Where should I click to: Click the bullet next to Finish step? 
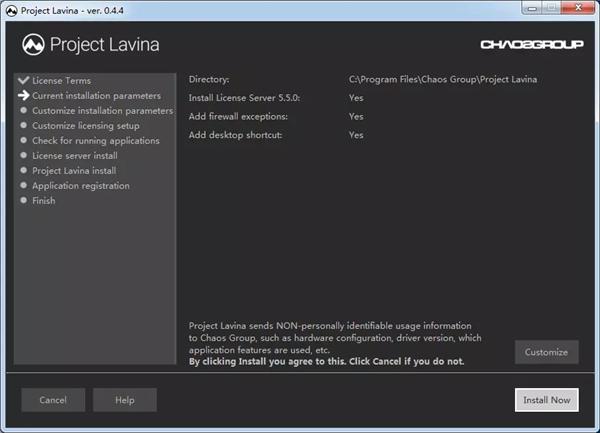(24, 200)
